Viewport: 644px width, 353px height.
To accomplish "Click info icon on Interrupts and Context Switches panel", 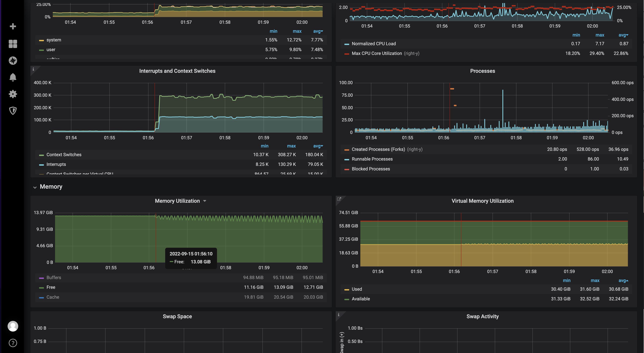I will tap(33, 69).
